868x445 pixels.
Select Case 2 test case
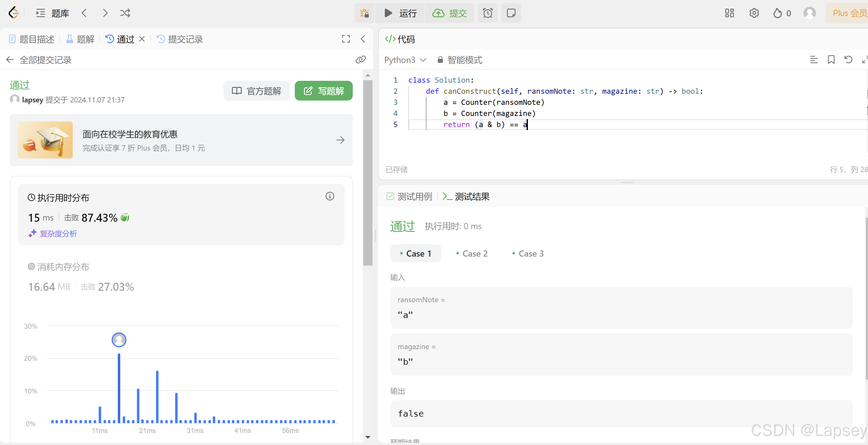click(472, 253)
